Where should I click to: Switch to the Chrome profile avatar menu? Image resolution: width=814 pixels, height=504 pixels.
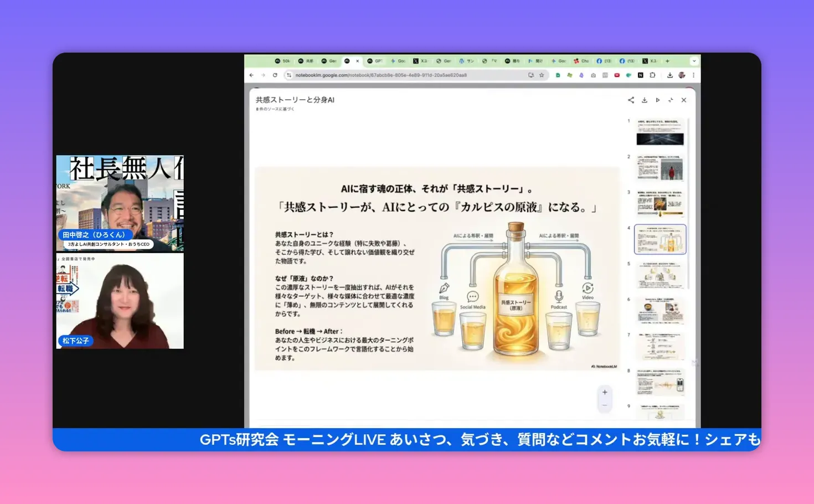(x=682, y=75)
